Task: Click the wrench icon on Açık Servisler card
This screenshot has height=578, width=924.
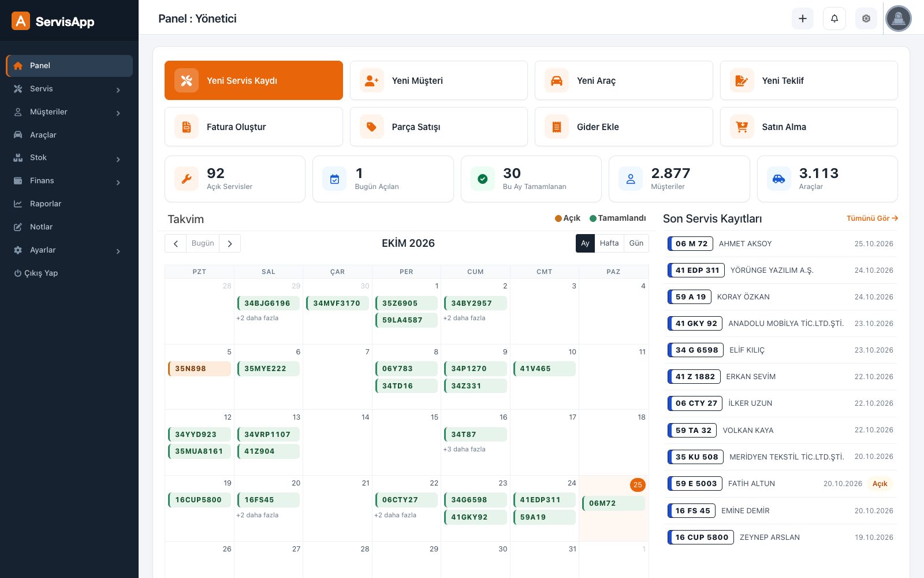Action: pos(187,179)
